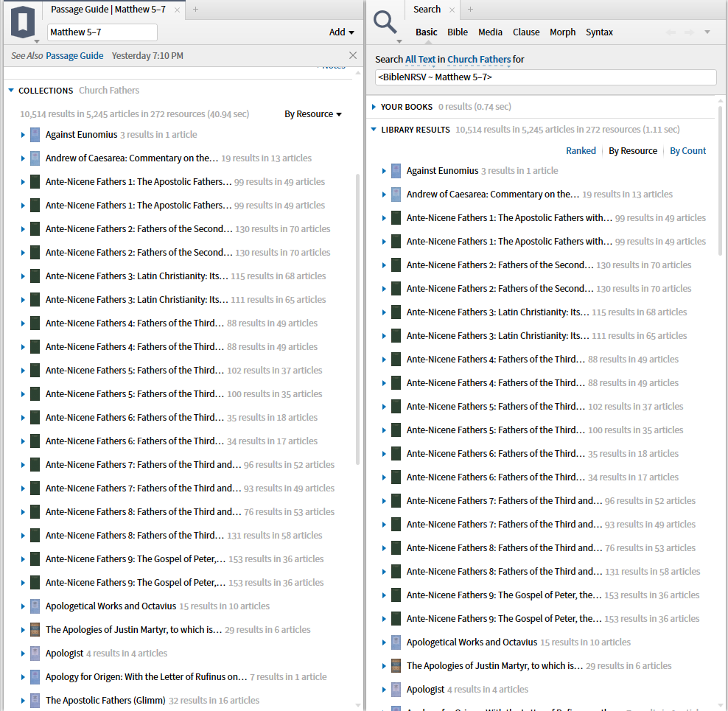
Task: Open search panel options dropdown arrow
Action: [x=707, y=32]
